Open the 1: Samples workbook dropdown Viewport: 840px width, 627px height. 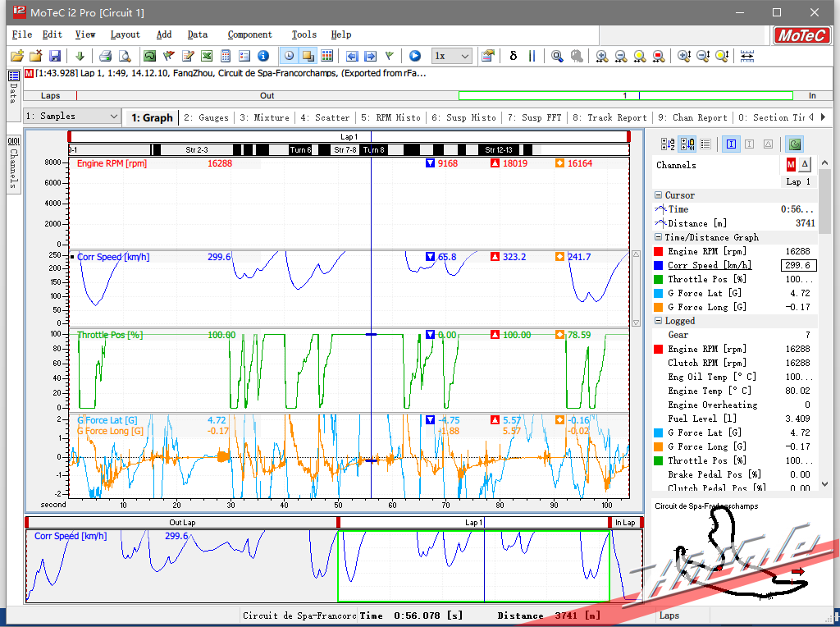[72, 117]
